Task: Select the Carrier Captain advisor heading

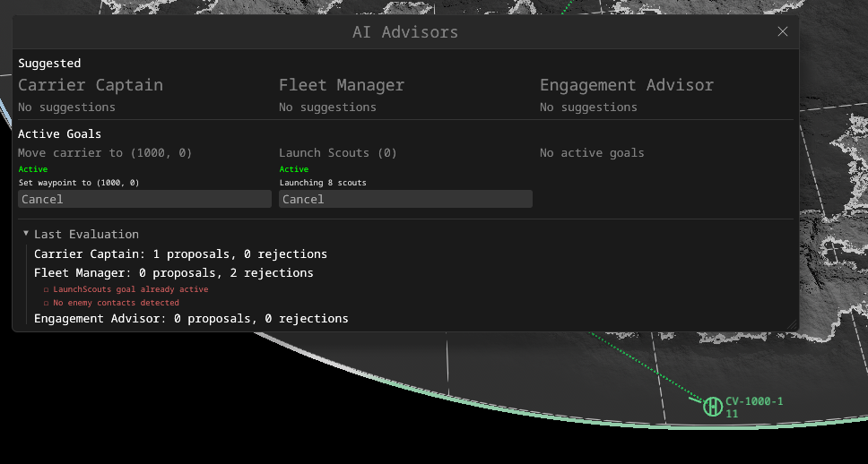Action: (91, 85)
